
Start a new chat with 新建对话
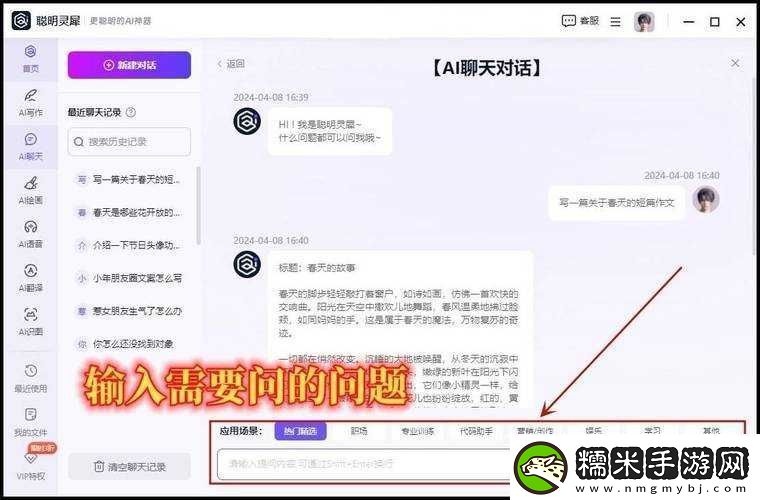pos(129,65)
